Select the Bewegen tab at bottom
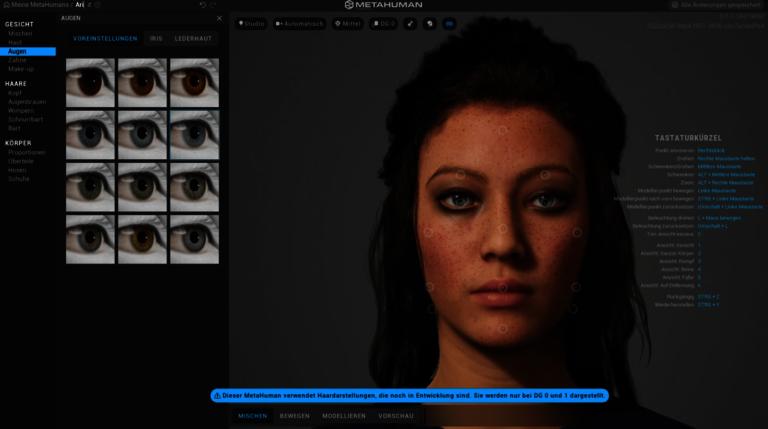768x429 pixels. click(x=295, y=416)
